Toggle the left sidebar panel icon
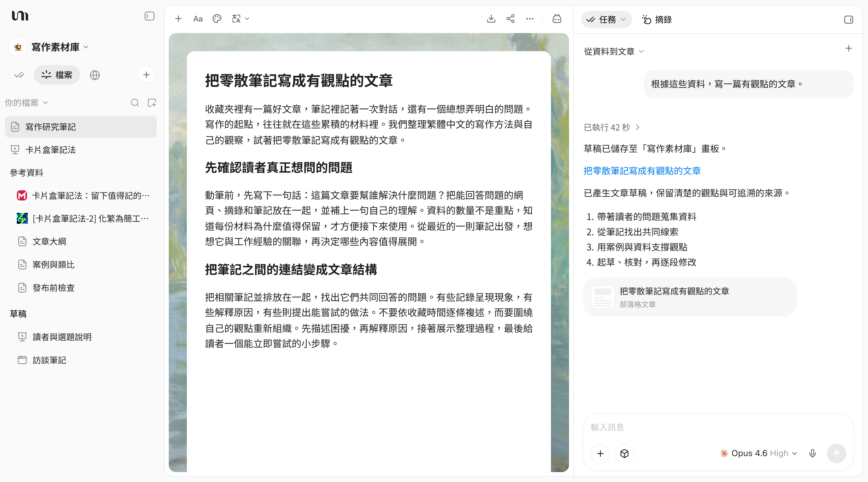 tap(149, 16)
